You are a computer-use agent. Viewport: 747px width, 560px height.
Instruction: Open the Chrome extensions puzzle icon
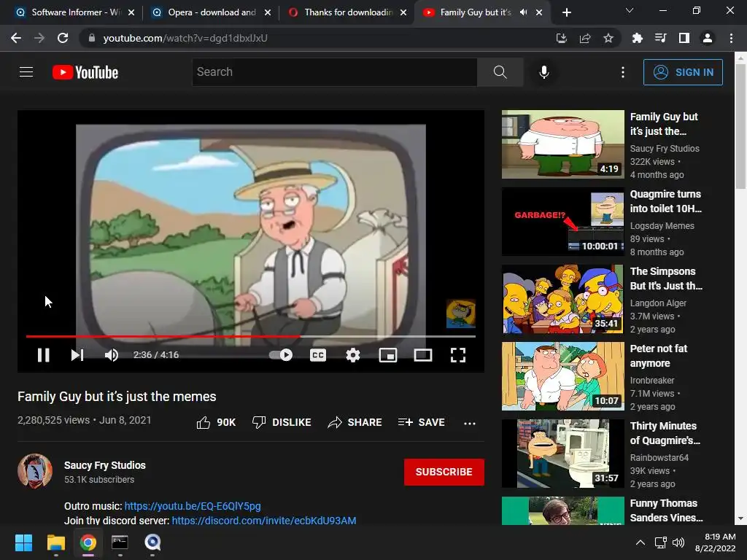coord(637,38)
